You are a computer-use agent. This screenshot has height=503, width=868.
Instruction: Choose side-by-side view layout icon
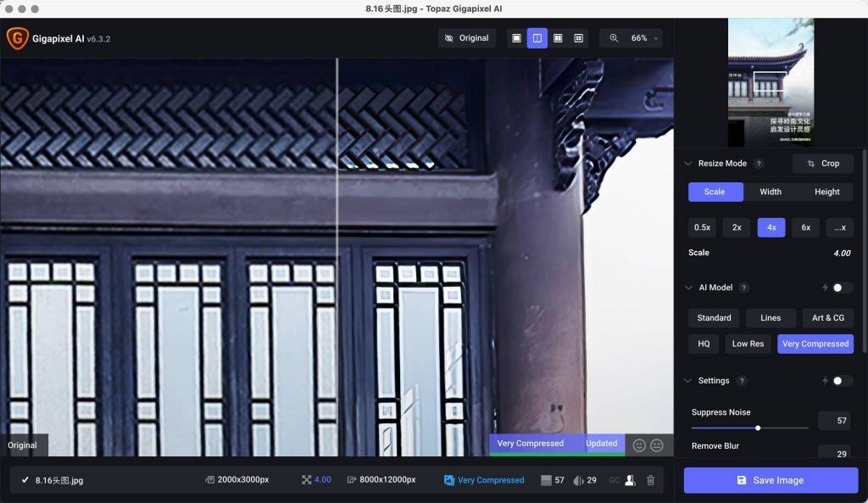558,38
